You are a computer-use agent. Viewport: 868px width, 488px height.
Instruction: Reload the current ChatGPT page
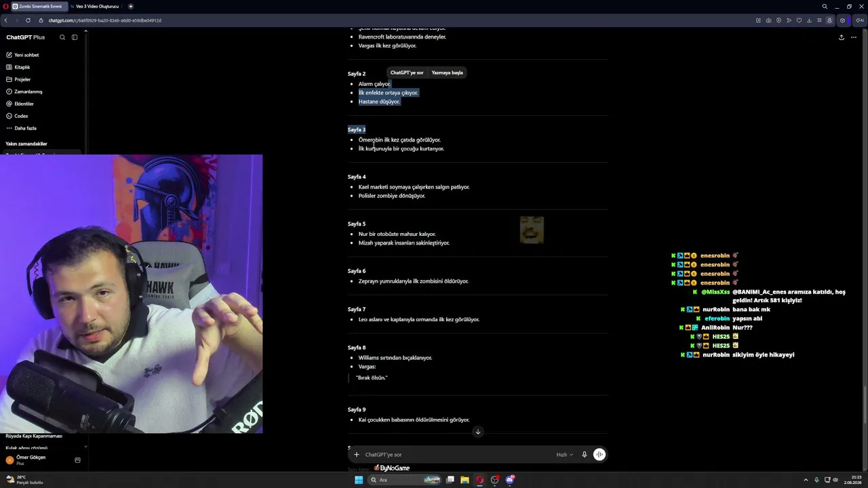coord(28,20)
